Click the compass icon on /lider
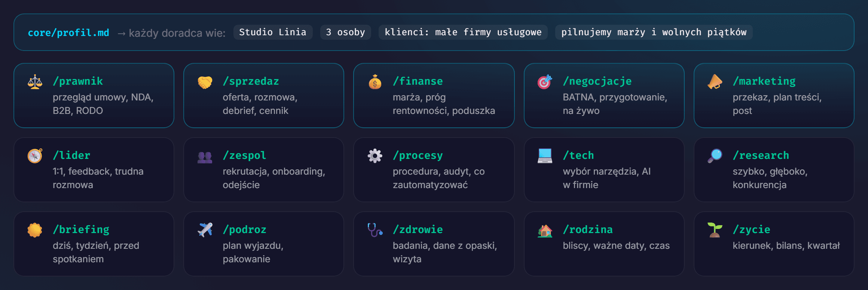This screenshot has height=290, width=868. click(35, 156)
